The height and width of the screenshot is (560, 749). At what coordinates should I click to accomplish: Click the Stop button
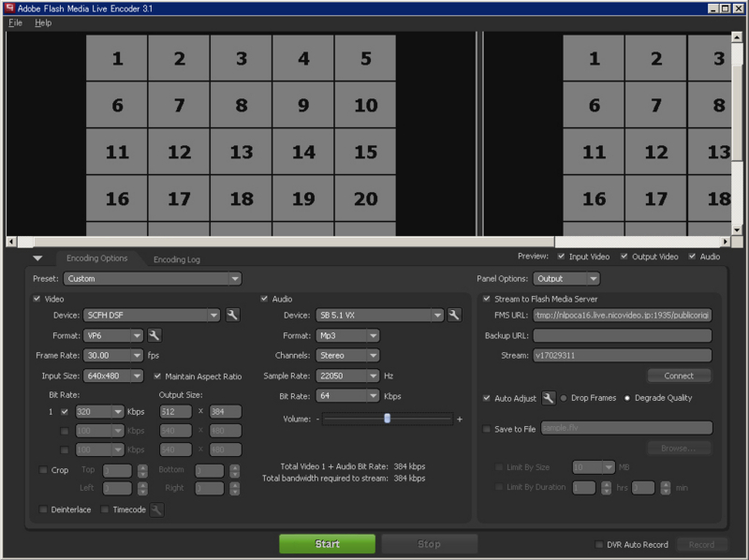(429, 544)
